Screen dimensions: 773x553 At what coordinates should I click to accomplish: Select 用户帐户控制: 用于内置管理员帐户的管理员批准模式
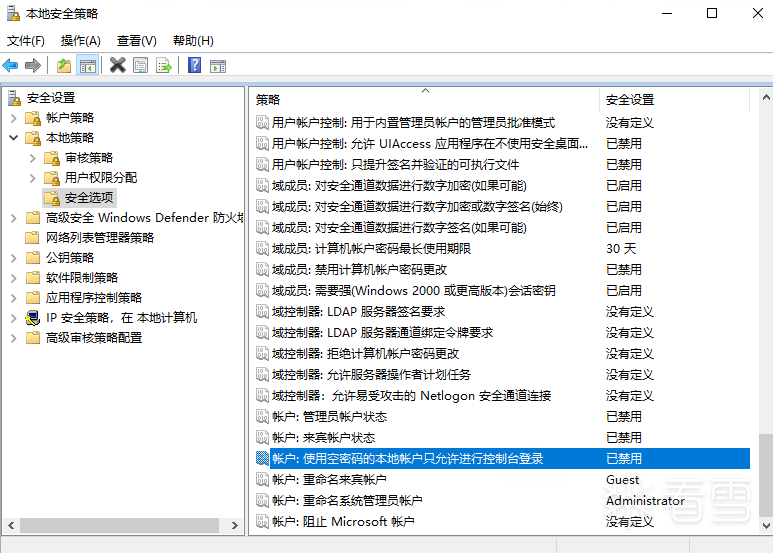[413, 123]
